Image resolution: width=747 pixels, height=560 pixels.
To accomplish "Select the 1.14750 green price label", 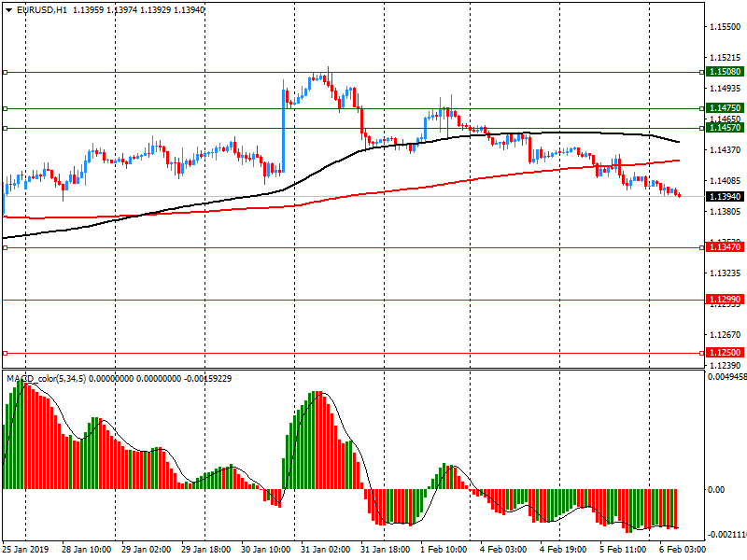I will click(x=725, y=108).
